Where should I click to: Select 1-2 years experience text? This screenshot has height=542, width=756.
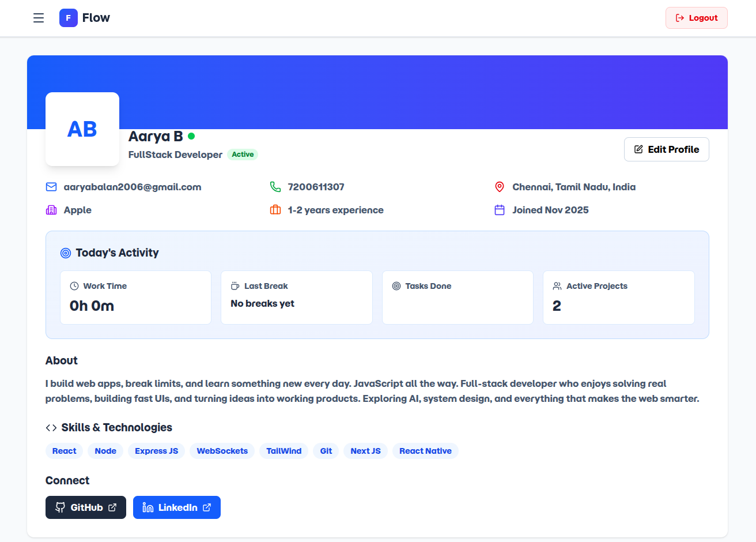click(x=336, y=210)
